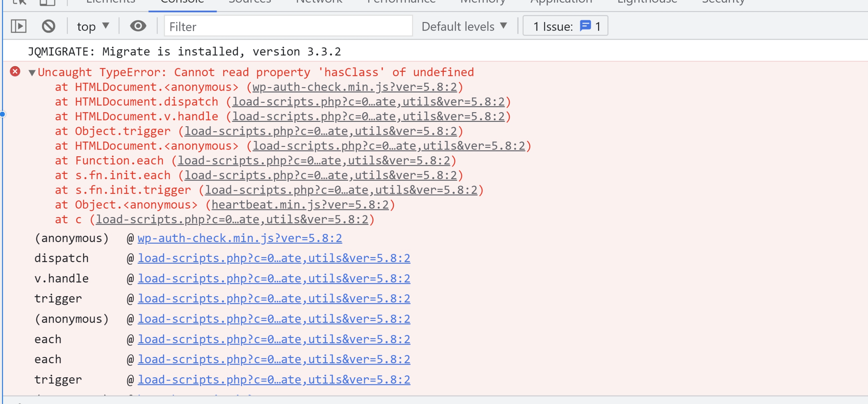This screenshot has height=404, width=868.
Task: Open the Sources panel
Action: point(250,2)
